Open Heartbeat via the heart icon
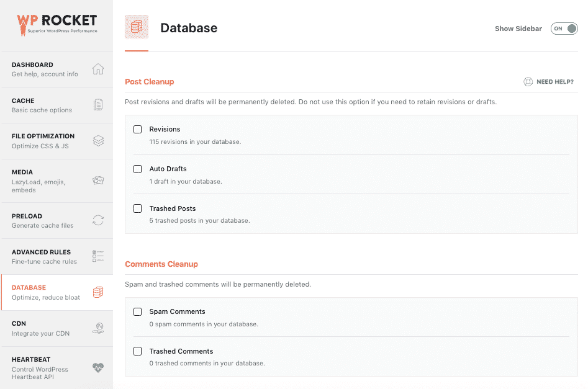This screenshot has height=389, width=588. tap(98, 367)
